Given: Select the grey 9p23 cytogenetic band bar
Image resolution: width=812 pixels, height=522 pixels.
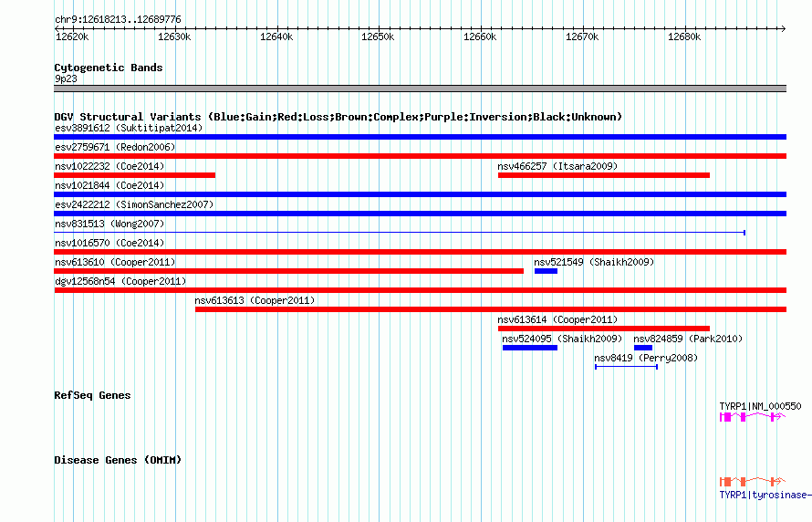Looking at the screenshot, I should tap(420, 89).
